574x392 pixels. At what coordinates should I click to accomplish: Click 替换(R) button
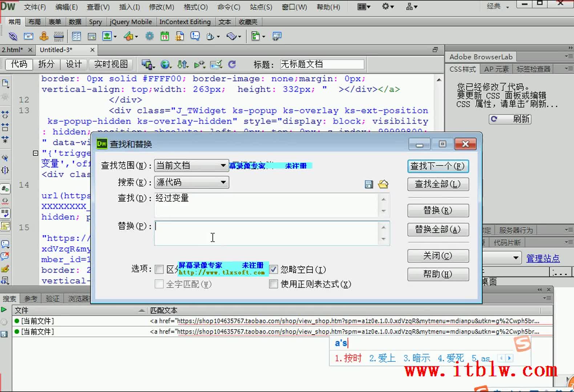[438, 211]
